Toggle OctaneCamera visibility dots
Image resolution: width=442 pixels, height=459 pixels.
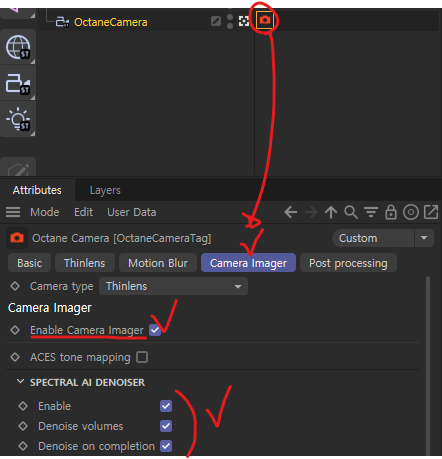230,22
